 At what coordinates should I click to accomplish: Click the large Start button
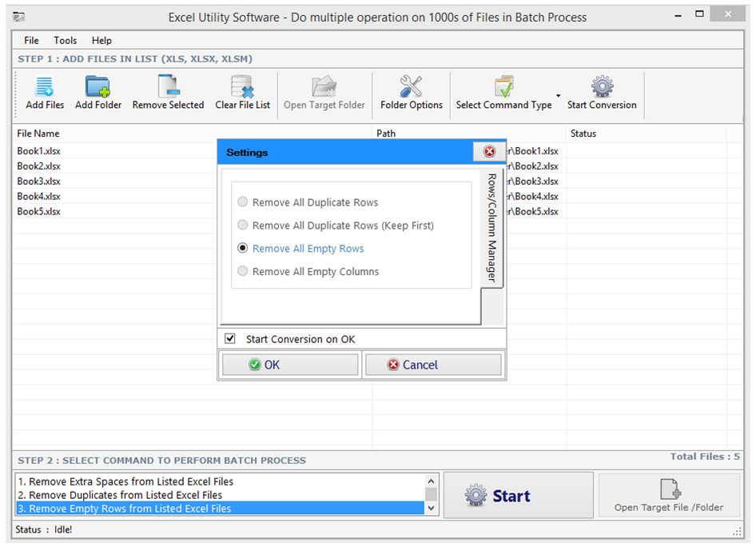pyautogui.click(x=519, y=495)
